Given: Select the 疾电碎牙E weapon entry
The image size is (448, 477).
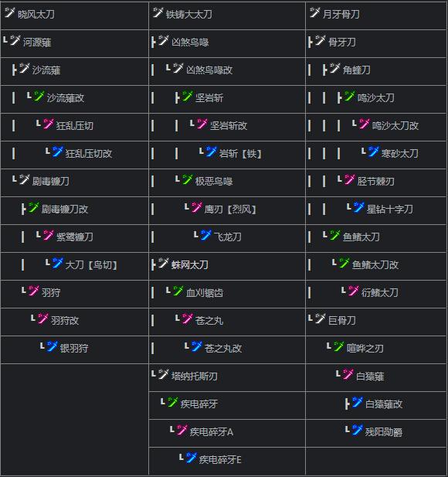Looking at the screenshot, I should point(220,460).
